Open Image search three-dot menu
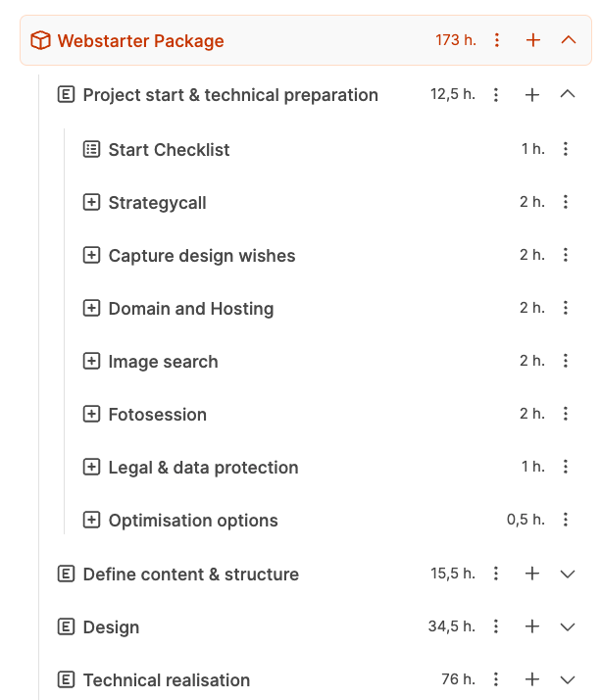The width and height of the screenshot is (601, 700). [x=566, y=361]
